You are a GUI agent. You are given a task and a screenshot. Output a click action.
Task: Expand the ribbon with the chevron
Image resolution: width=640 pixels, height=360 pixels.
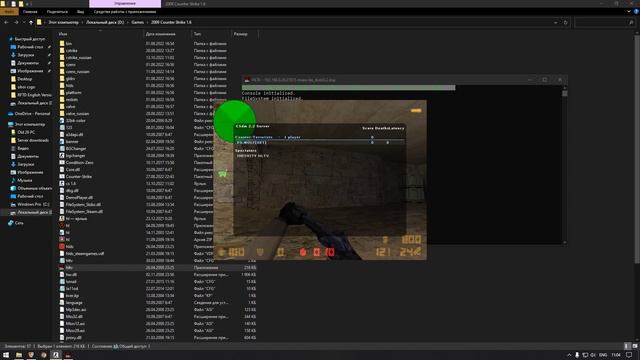[629, 12]
